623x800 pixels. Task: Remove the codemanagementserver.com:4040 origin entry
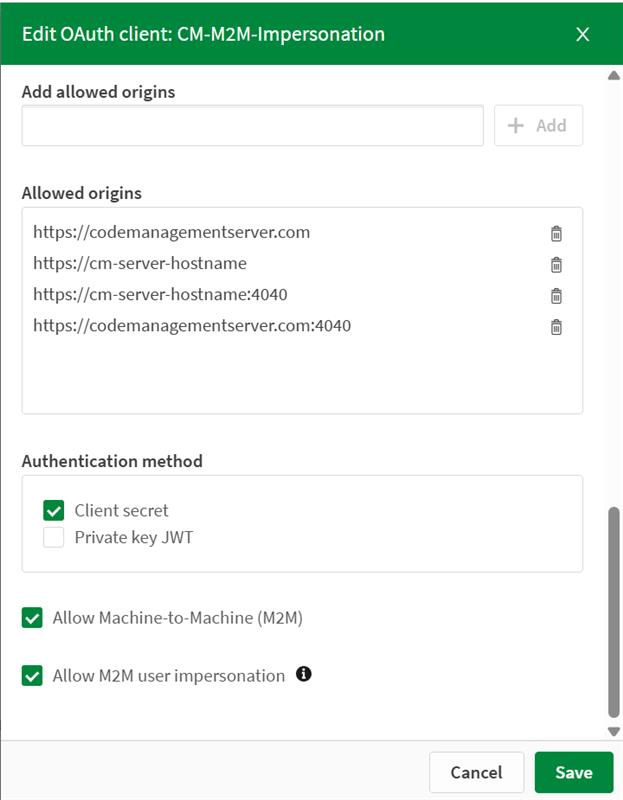[x=556, y=326]
